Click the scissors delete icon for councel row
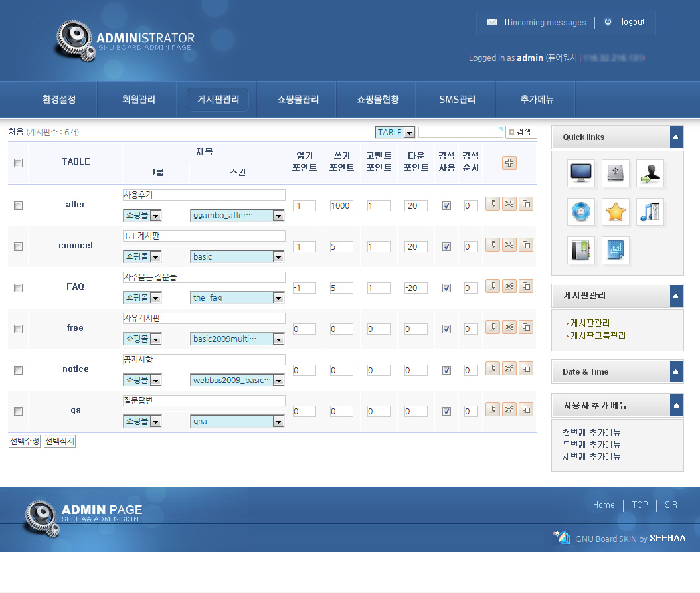Viewport: 700px width, 593px height. (509, 244)
